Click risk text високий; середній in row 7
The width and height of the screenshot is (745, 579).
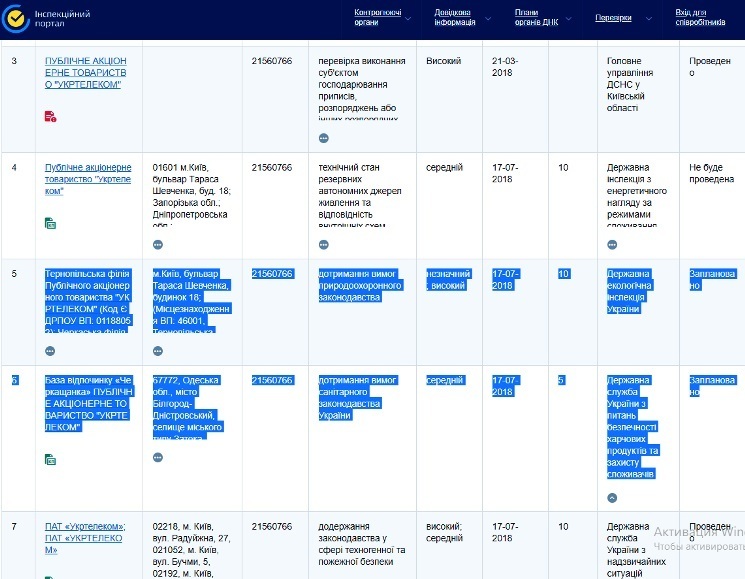pyautogui.click(x=444, y=532)
